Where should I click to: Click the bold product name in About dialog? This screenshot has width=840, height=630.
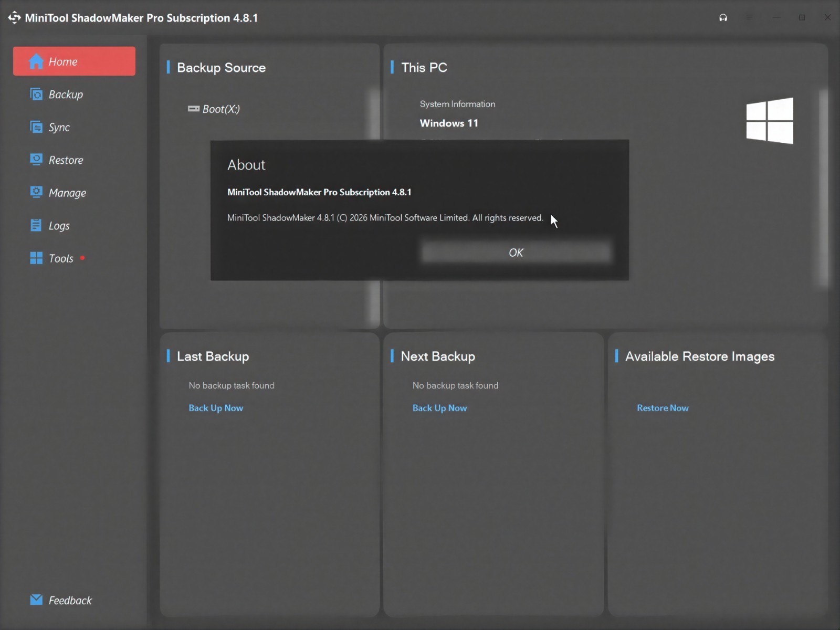point(319,192)
